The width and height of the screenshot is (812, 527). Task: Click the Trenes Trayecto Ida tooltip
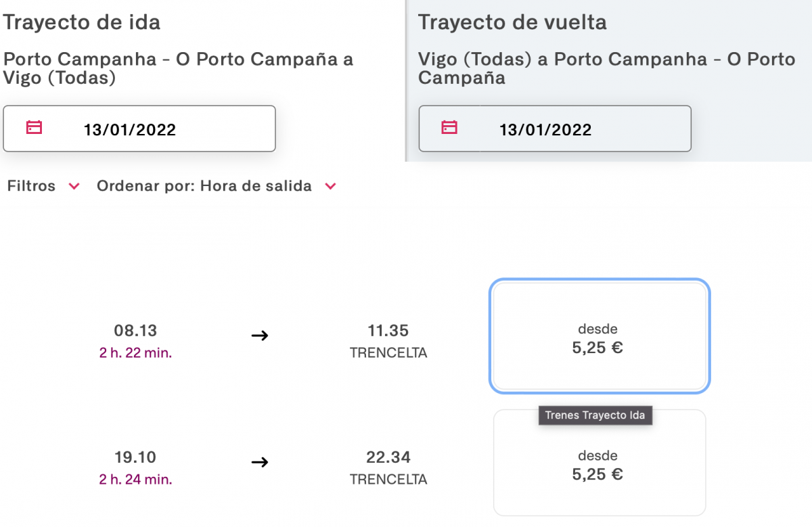coord(595,415)
